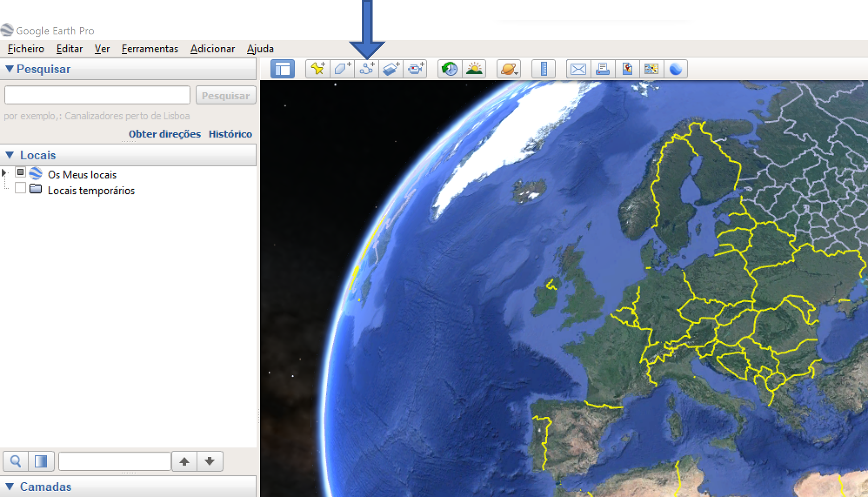868x497 pixels.
Task: Collapse the Pesquisar panel
Action: click(x=9, y=69)
